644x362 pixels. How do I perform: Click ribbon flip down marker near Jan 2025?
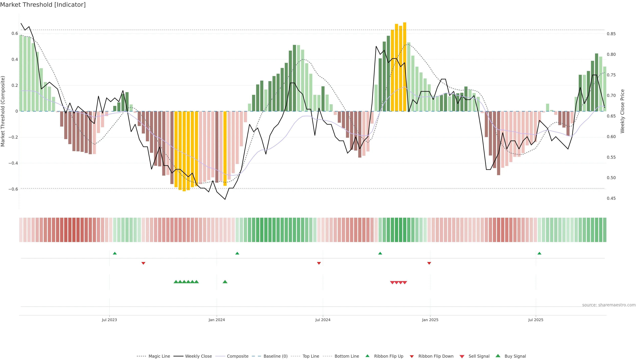pyautogui.click(x=429, y=263)
